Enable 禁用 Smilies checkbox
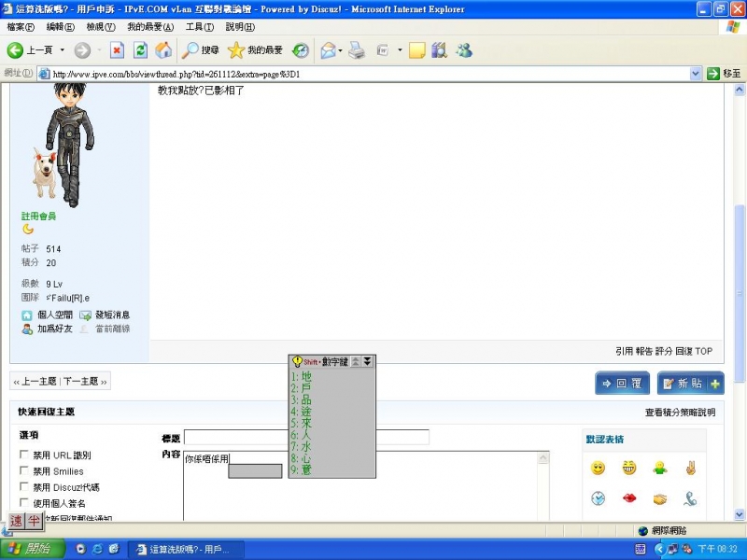 (24, 470)
